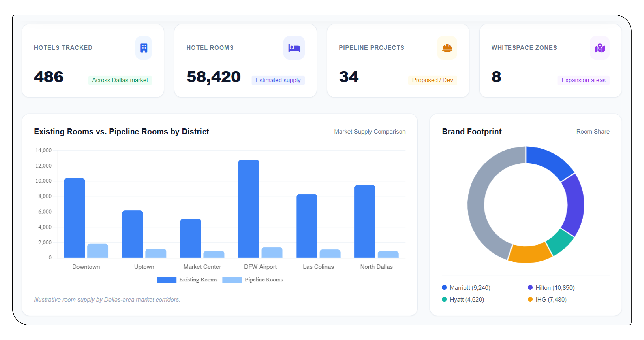This screenshot has width=644, height=340.
Task: Click the 8 whitespace zones value
Action: click(x=496, y=77)
